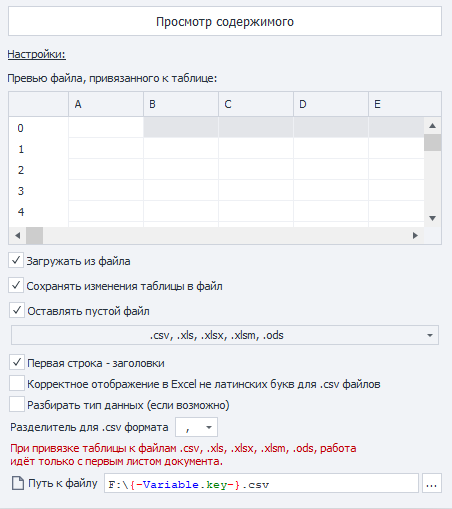Open Просмотр содержимого
The image size is (452, 509).
225,22
